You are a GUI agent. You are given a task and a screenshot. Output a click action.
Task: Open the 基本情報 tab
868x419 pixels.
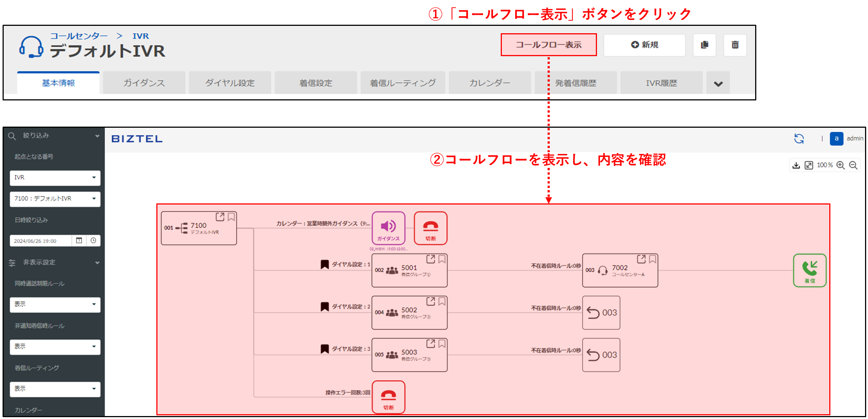[58, 83]
